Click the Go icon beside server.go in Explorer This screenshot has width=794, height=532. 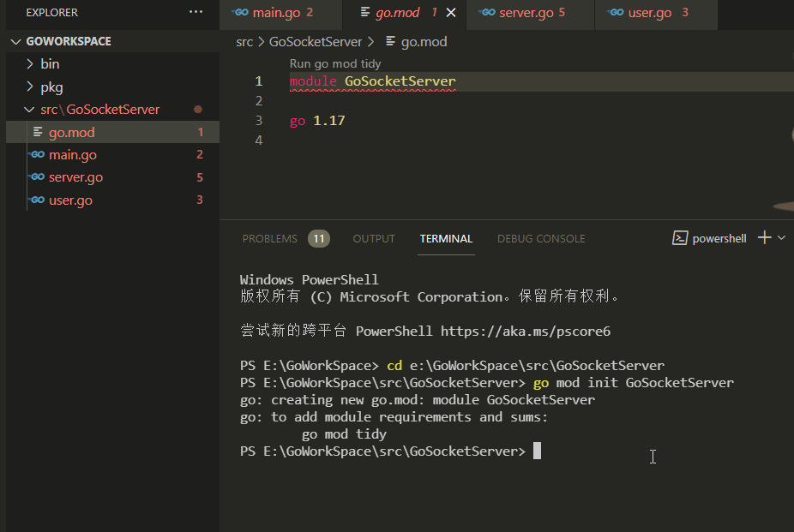pos(38,177)
